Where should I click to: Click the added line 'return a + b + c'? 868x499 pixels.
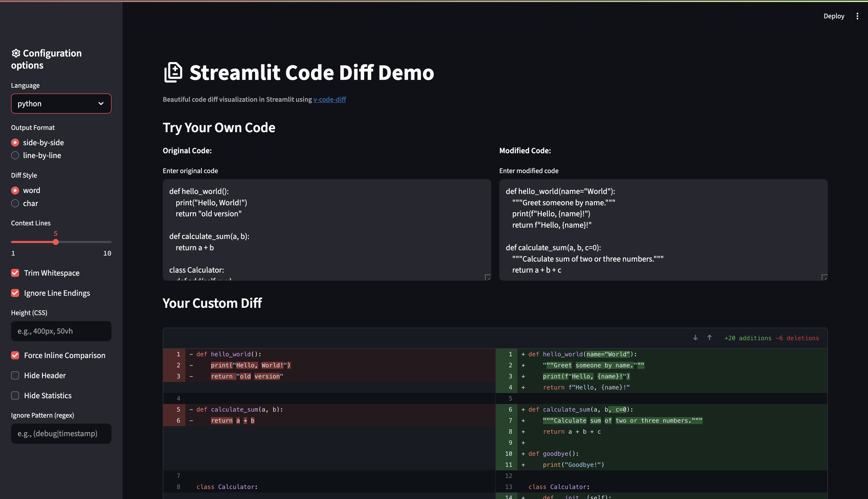[662, 431]
